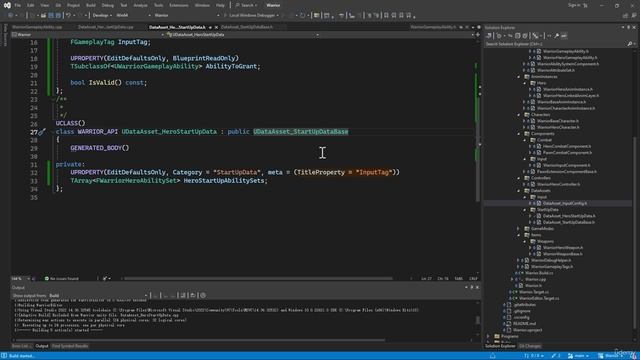This screenshot has height=360, width=640.
Task: Select DataAsset_HeroStartUpData.h in Solution Explorer
Action: click(x=569, y=216)
